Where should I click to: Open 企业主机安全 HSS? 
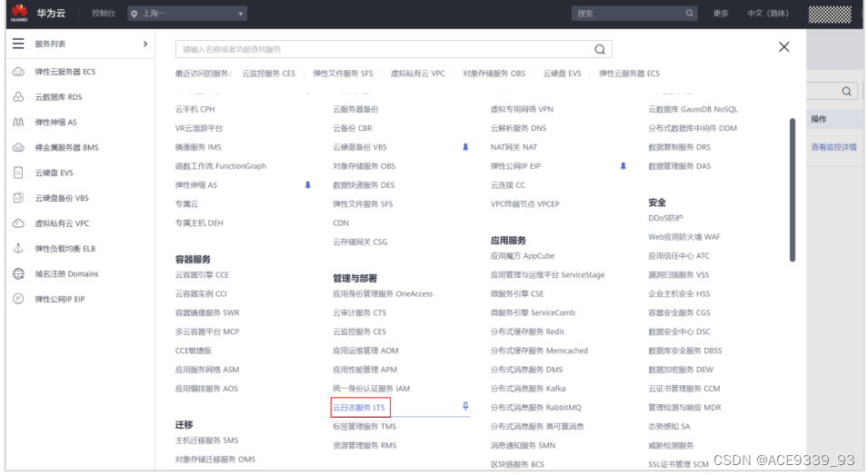pos(679,294)
